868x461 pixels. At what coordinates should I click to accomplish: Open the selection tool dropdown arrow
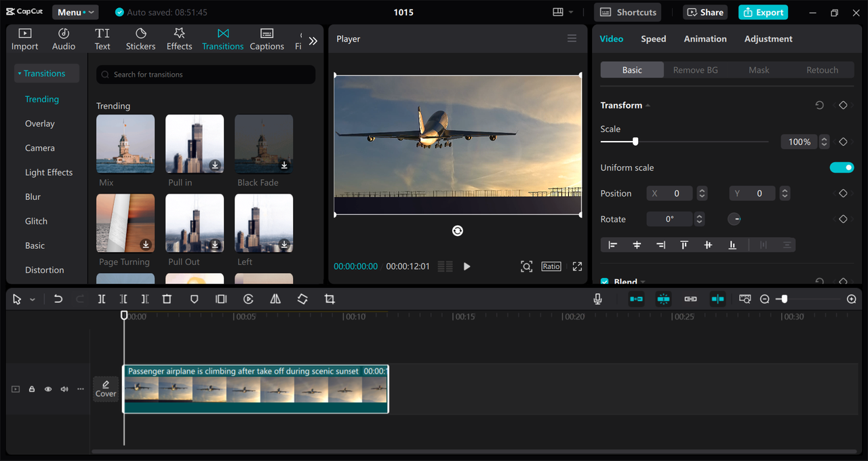(32, 300)
